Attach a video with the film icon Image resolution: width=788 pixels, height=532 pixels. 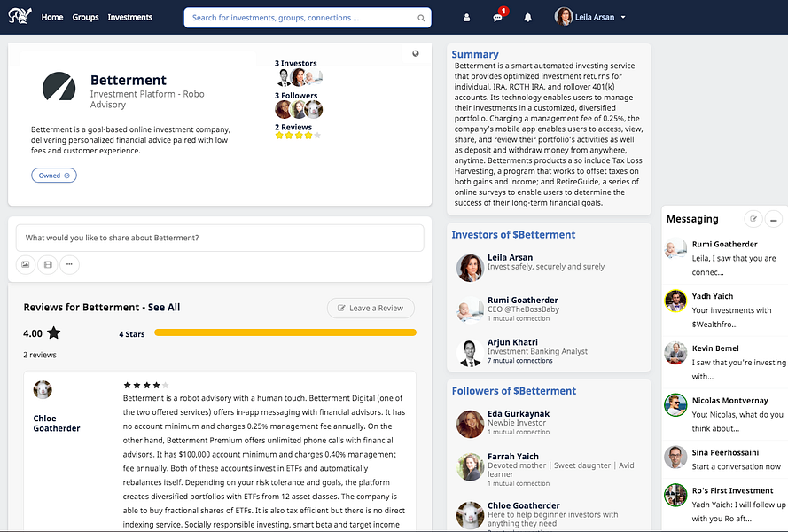tap(48, 264)
